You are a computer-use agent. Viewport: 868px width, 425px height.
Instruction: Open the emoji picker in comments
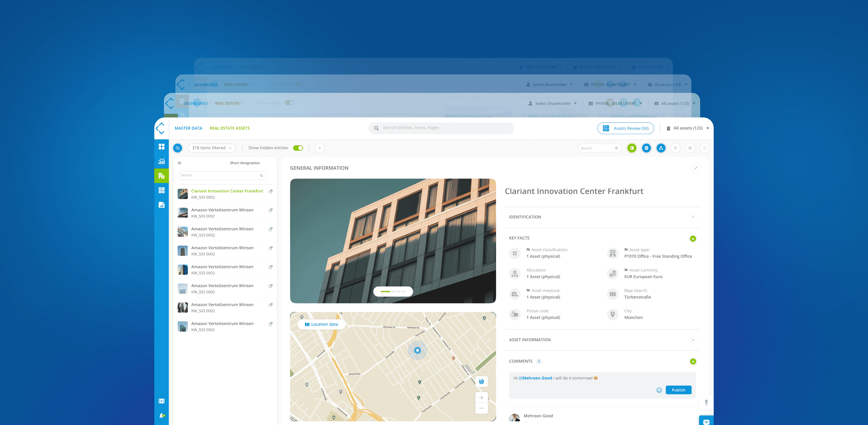[659, 390]
